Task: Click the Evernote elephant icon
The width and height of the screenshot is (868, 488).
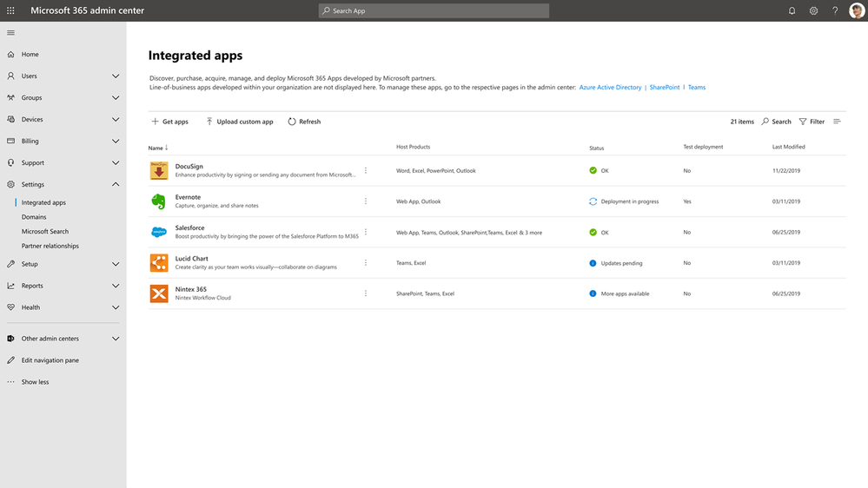Action: pyautogui.click(x=159, y=201)
